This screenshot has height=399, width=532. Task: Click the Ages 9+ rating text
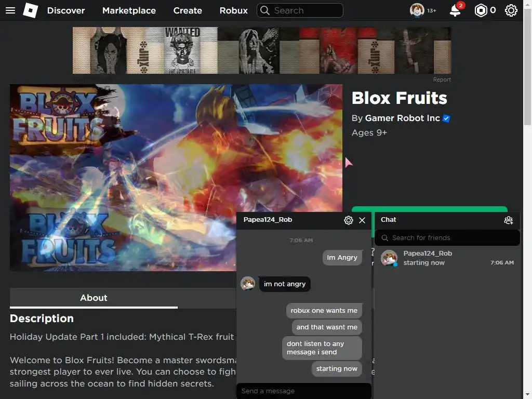click(x=369, y=132)
